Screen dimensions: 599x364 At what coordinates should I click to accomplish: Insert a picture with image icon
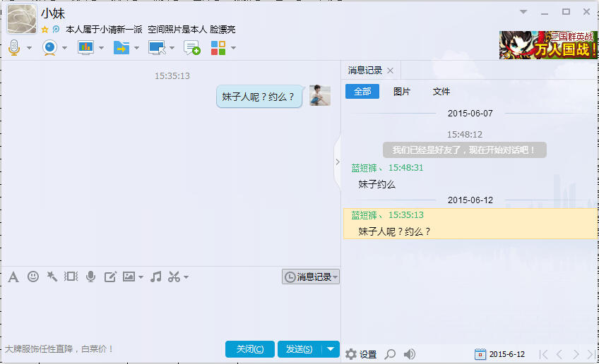129,277
